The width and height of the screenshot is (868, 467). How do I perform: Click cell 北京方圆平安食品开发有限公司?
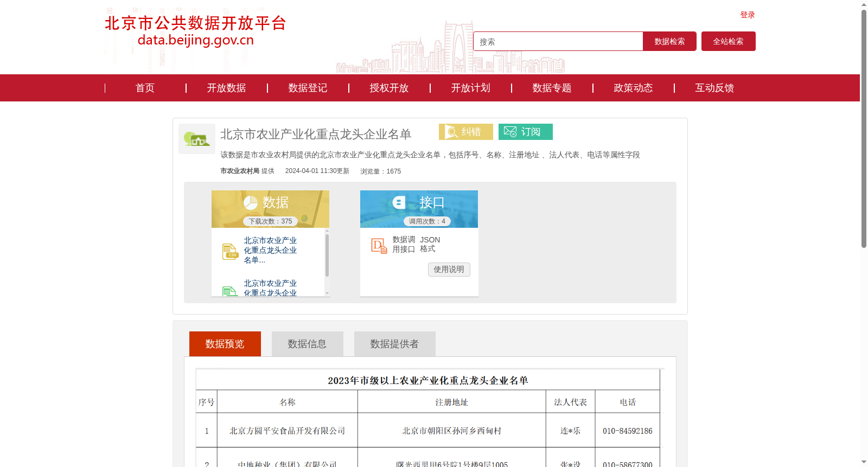[x=288, y=431]
